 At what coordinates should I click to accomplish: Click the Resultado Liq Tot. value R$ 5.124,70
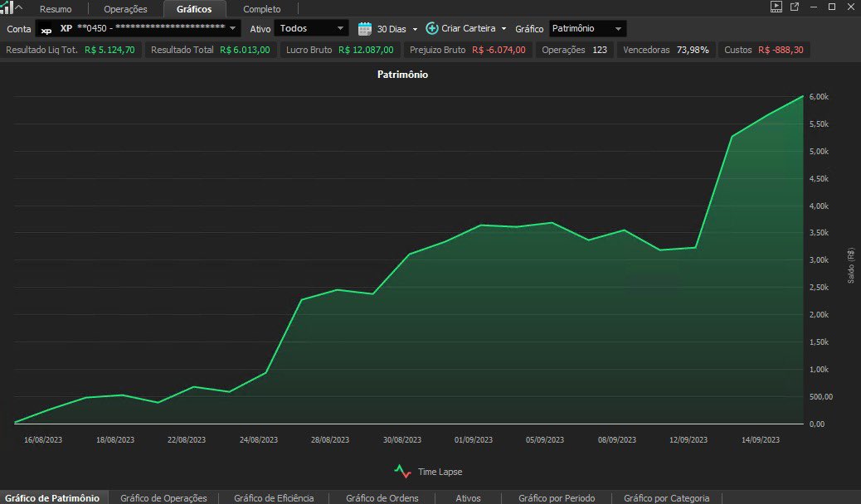coord(109,50)
